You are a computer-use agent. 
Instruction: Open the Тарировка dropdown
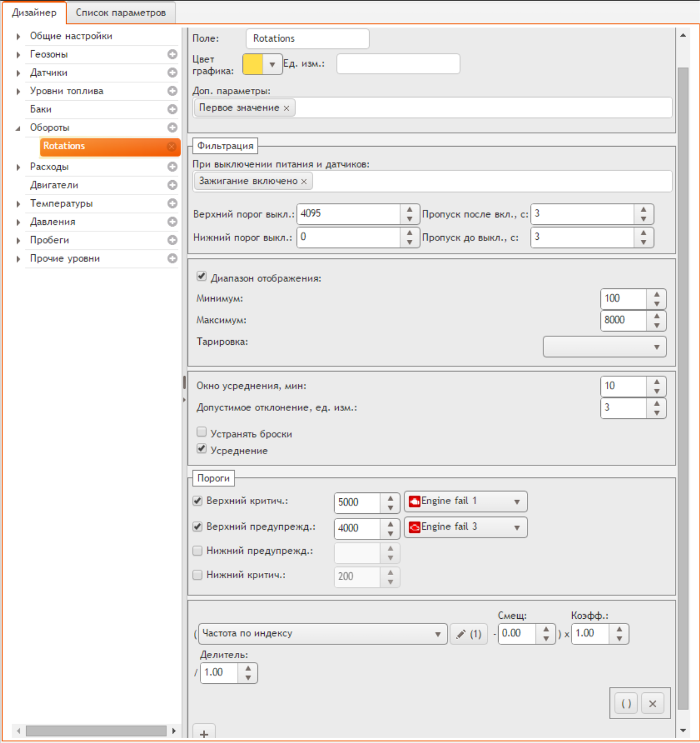point(605,346)
